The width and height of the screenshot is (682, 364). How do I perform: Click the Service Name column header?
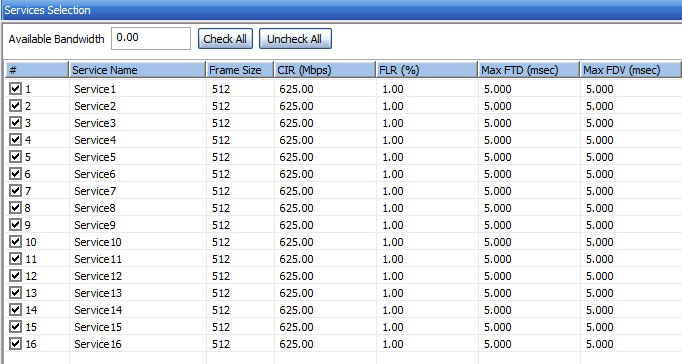click(x=137, y=70)
